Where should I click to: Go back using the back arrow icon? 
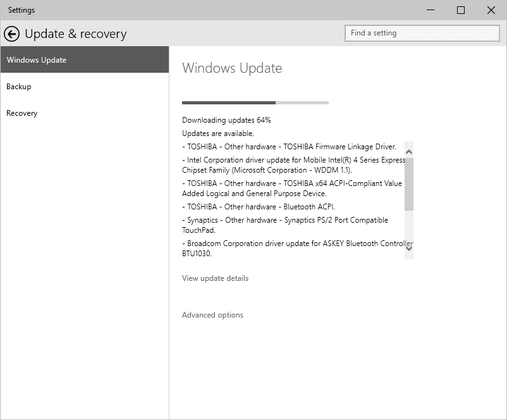(x=11, y=34)
